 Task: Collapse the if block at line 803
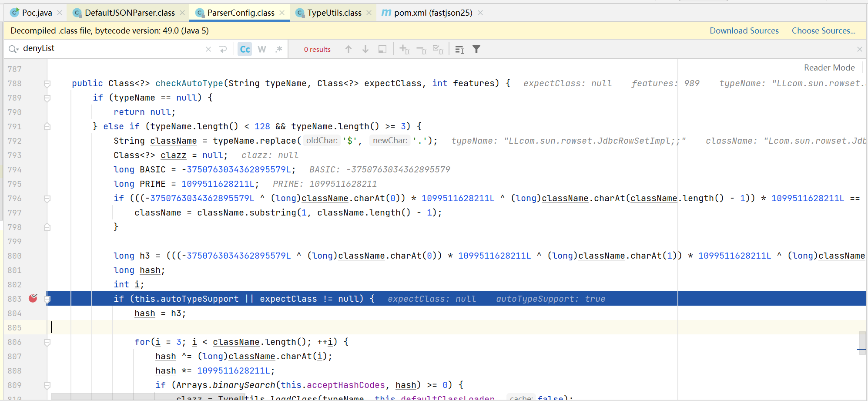(47, 299)
